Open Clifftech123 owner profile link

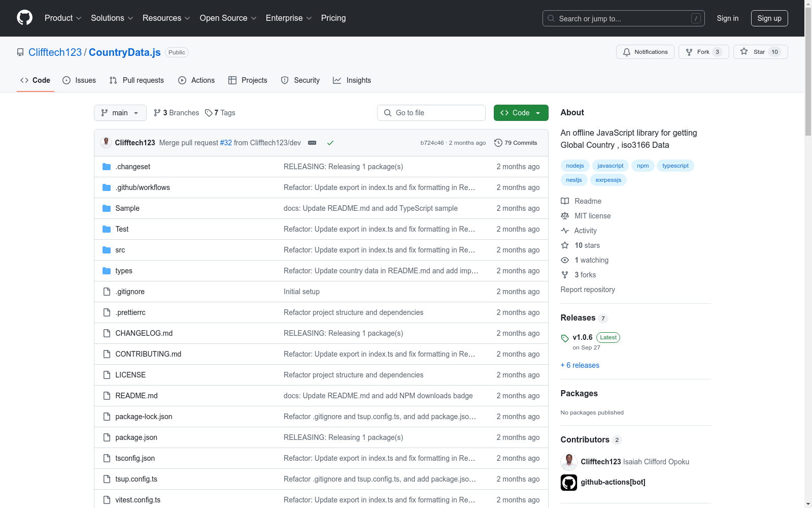(55, 52)
